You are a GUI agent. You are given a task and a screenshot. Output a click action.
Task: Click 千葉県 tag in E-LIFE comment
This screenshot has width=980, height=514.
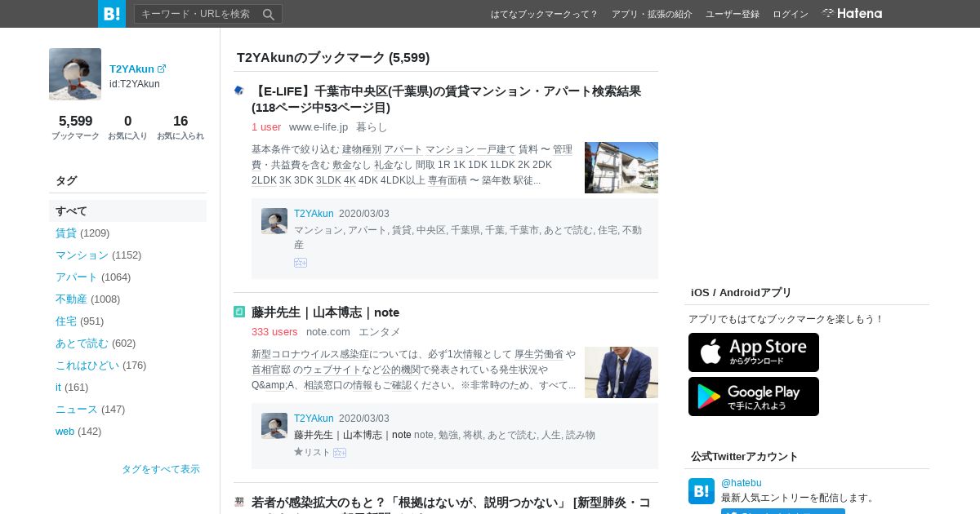point(465,230)
